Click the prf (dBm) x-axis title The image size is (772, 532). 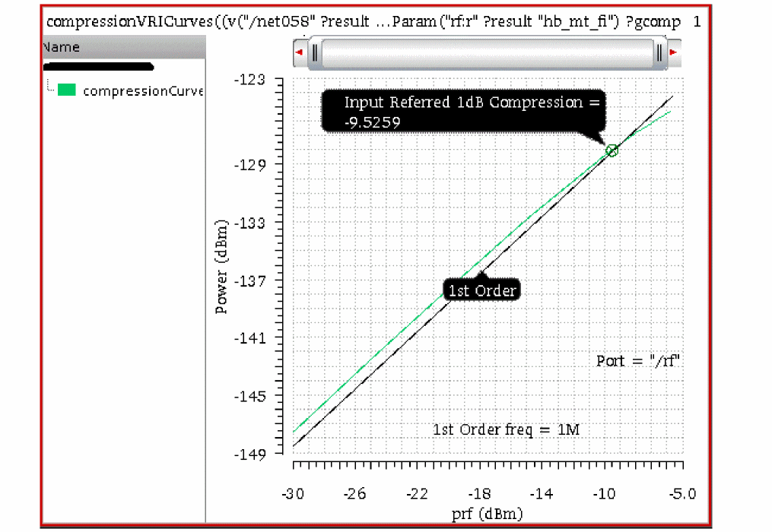[x=487, y=514]
